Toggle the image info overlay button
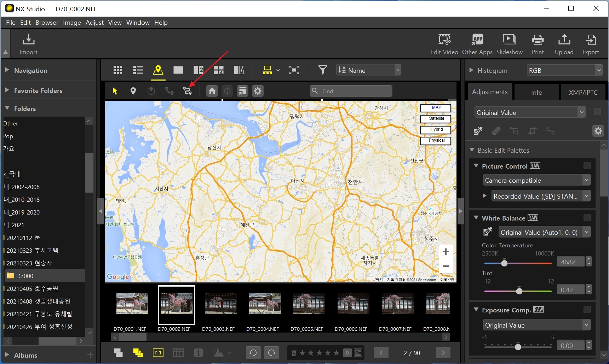609x364 pixels. (x=199, y=353)
